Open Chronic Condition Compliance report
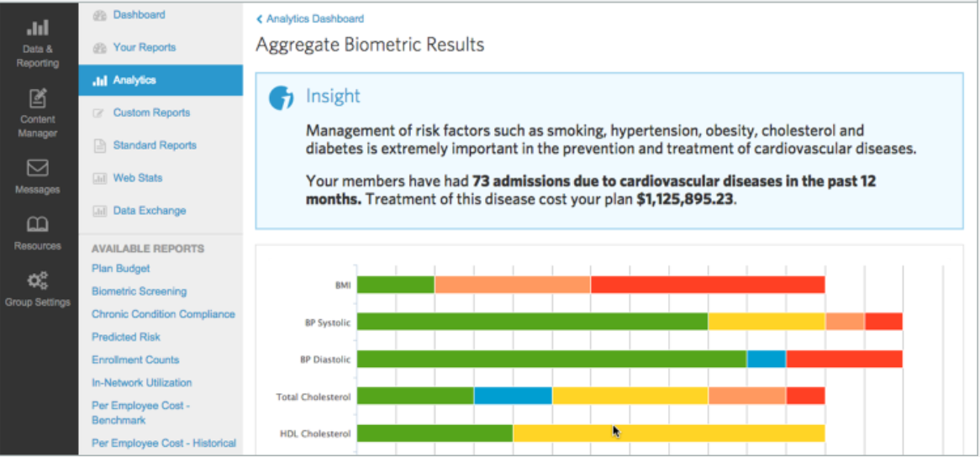 [163, 314]
